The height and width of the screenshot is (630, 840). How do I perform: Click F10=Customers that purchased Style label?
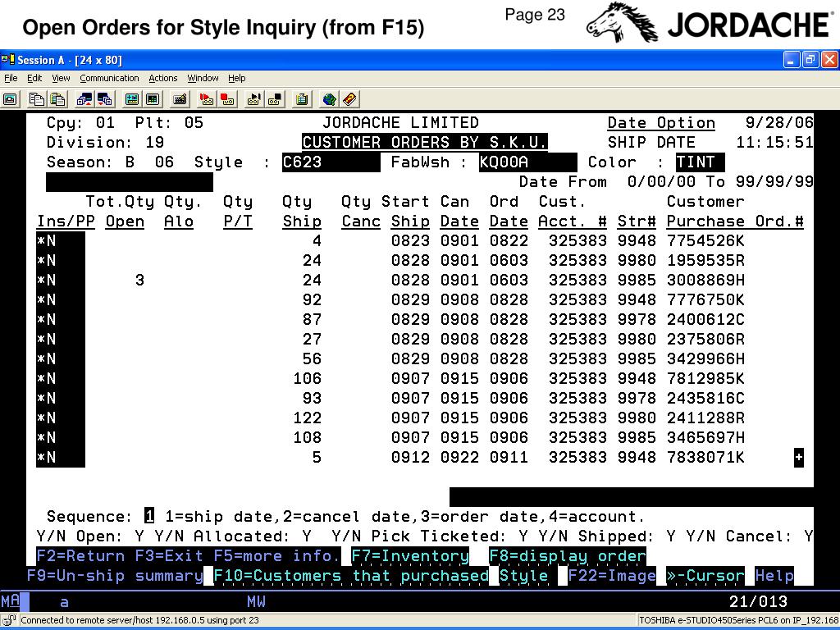tap(381, 576)
